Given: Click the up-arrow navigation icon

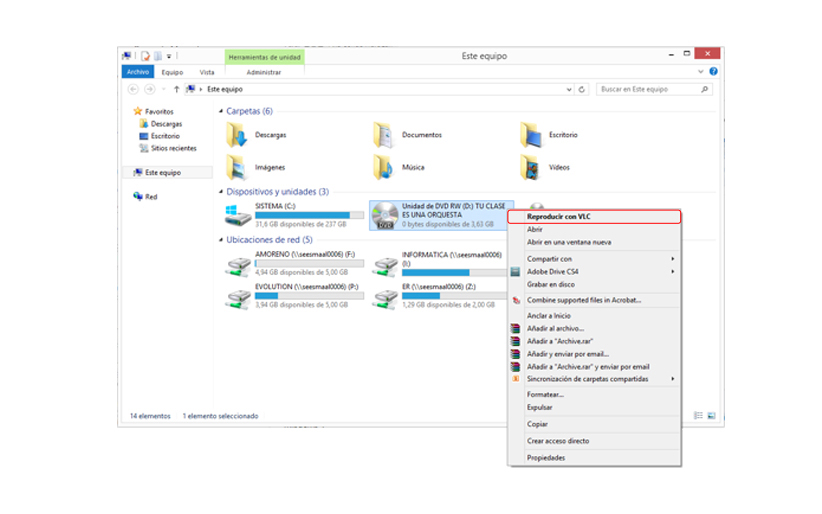Looking at the screenshot, I should [177, 89].
